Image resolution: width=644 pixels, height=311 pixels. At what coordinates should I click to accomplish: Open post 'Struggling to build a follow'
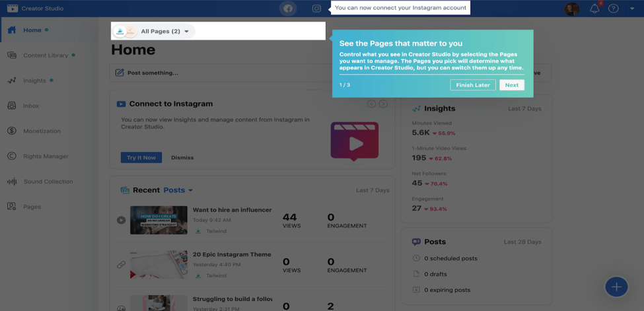(233, 298)
